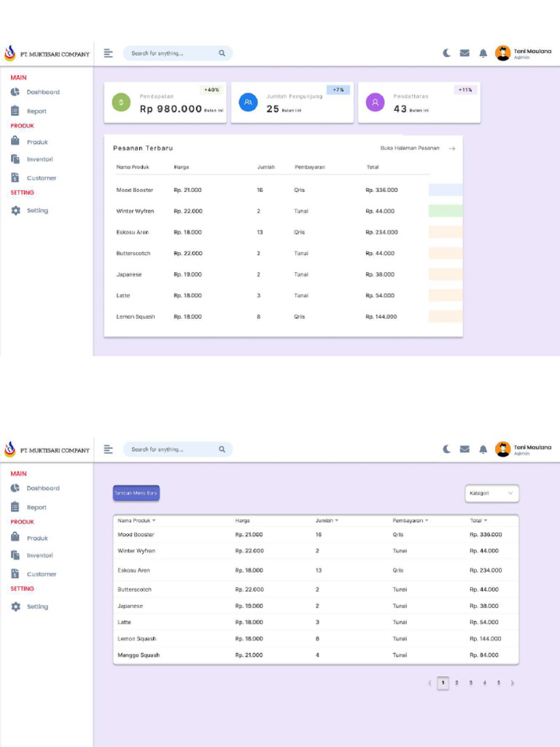Open Buka Halaman Pesanan link
560x747 pixels.
click(410, 148)
